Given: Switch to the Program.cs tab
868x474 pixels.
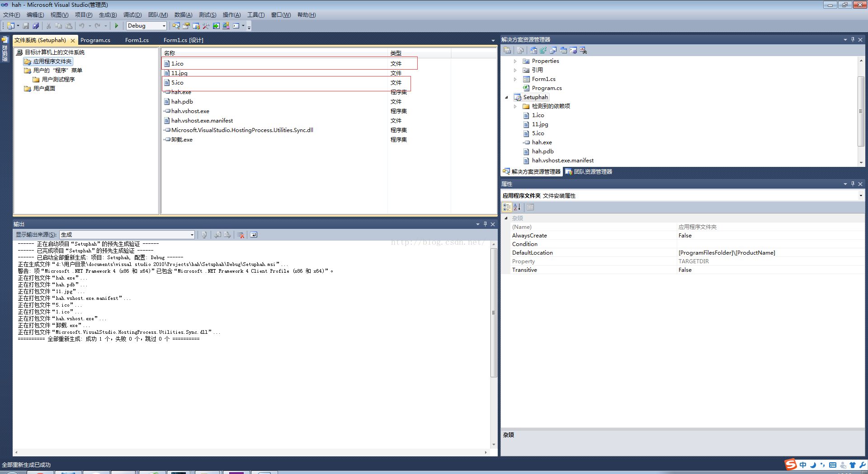Looking at the screenshot, I should [x=95, y=40].
